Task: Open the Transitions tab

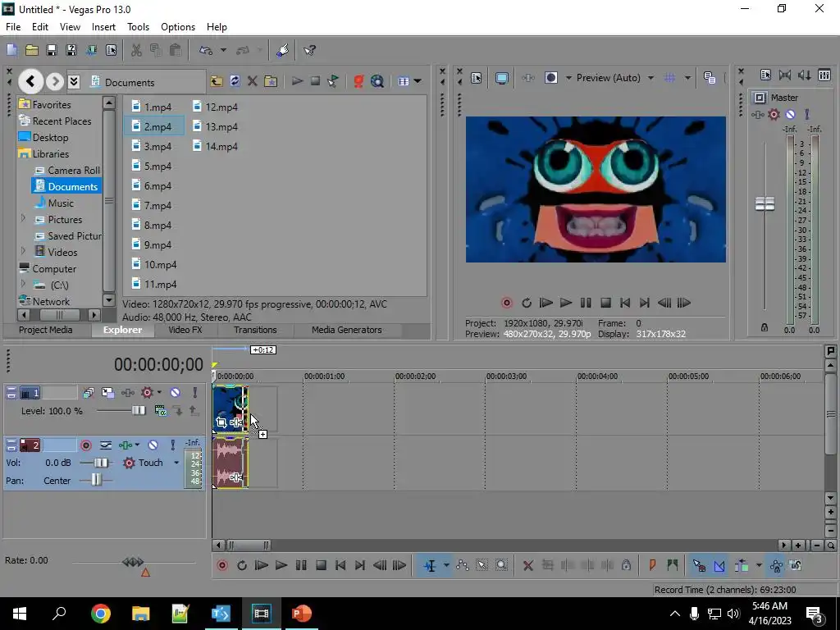Action: (255, 330)
